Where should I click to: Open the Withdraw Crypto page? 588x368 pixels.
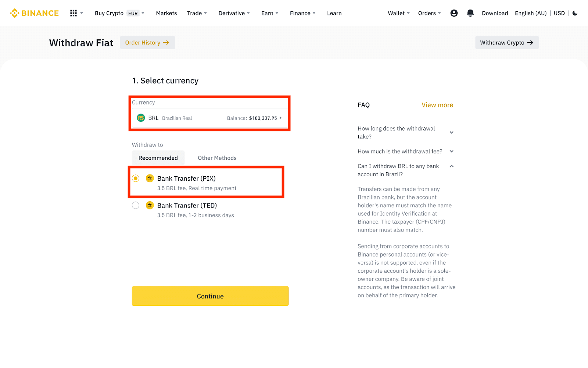(506, 43)
